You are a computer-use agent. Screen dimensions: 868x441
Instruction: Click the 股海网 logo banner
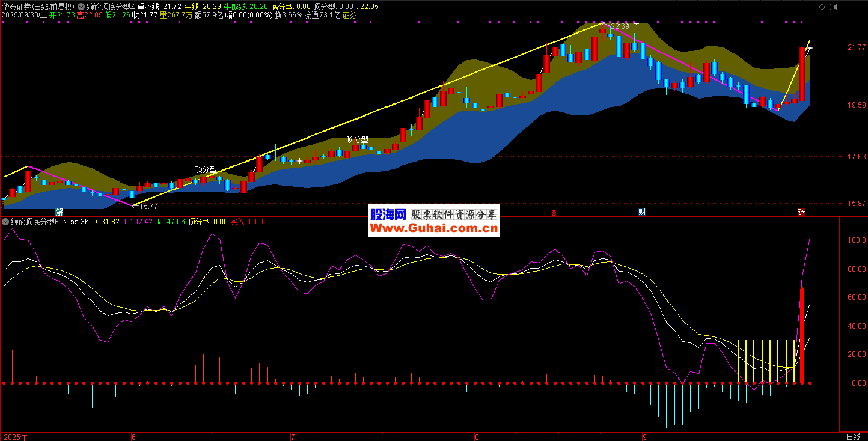point(388,214)
